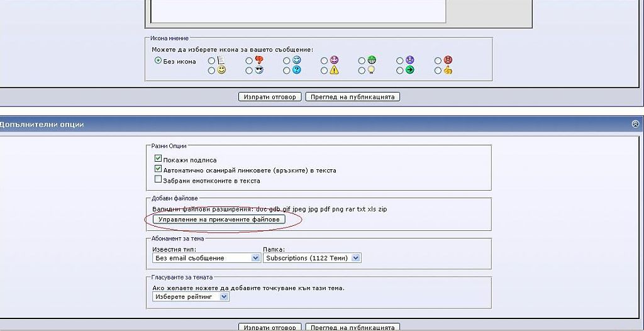
Task: Click the purple smiling face icon
Action: coord(335,60)
